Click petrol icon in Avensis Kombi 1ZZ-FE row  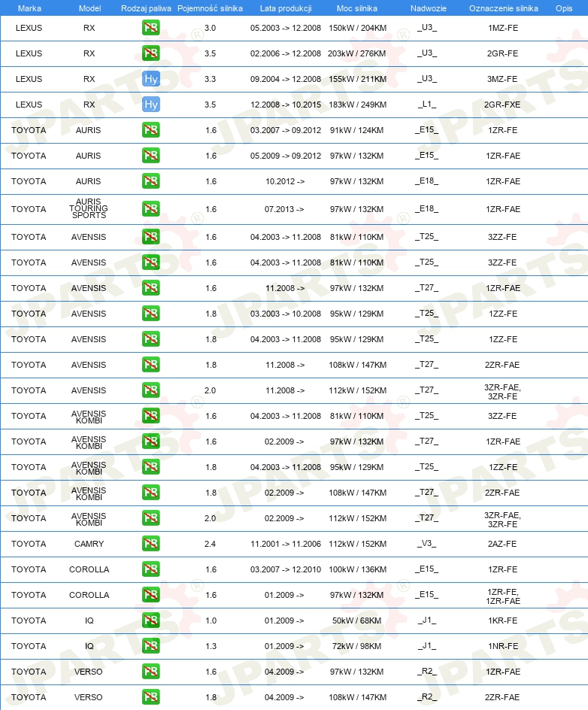pyautogui.click(x=150, y=467)
